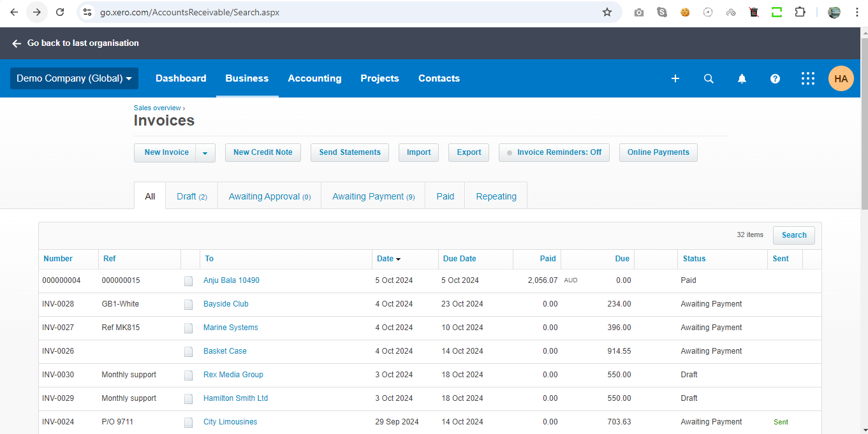Click the document icon for Rex Media Group row
The image size is (868, 434).
click(x=188, y=375)
